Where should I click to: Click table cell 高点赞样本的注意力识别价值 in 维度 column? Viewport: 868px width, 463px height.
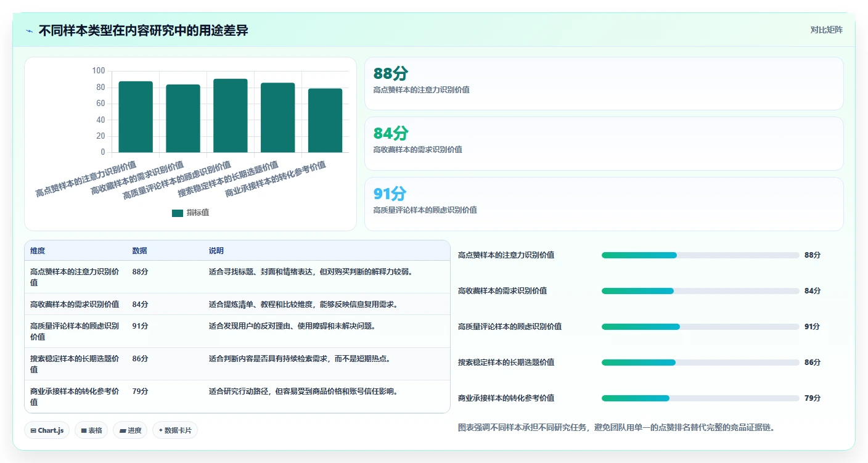(75, 277)
